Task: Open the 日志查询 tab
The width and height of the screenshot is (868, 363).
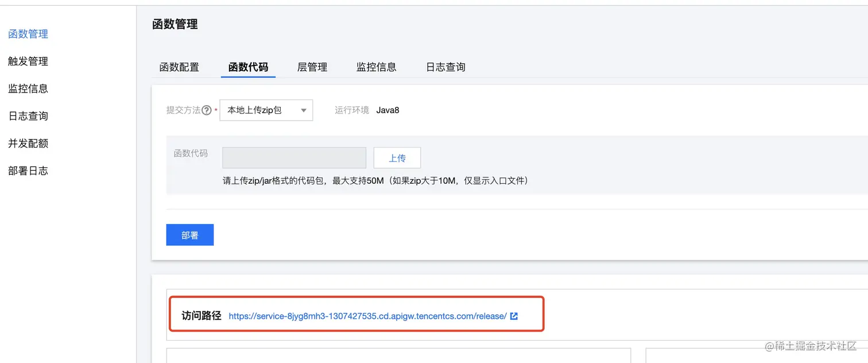Action: [x=445, y=67]
